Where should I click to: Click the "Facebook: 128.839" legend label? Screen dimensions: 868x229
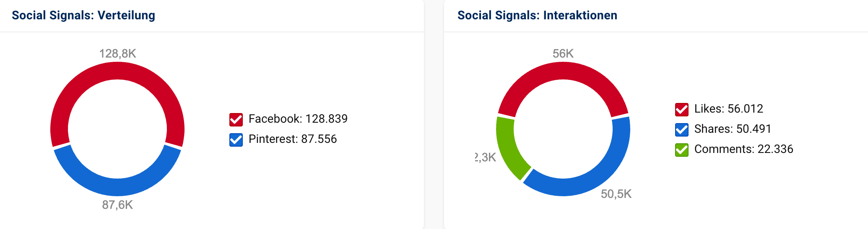pos(298,119)
